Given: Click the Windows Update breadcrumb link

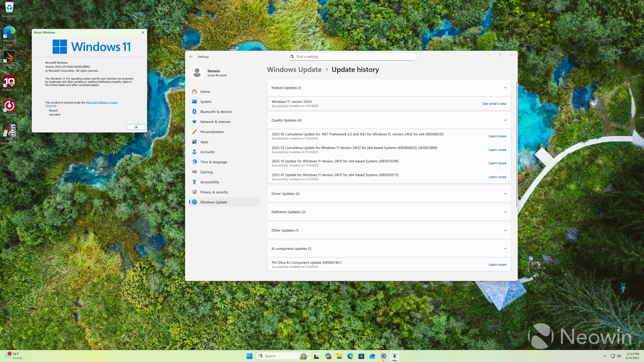Looking at the screenshot, I should [x=294, y=70].
